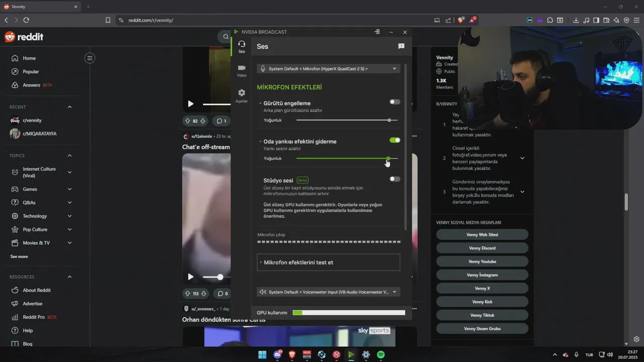This screenshot has height=362, width=644.
Task: Expand rule 2 about Cinsel içerikli
Action: coord(522,158)
